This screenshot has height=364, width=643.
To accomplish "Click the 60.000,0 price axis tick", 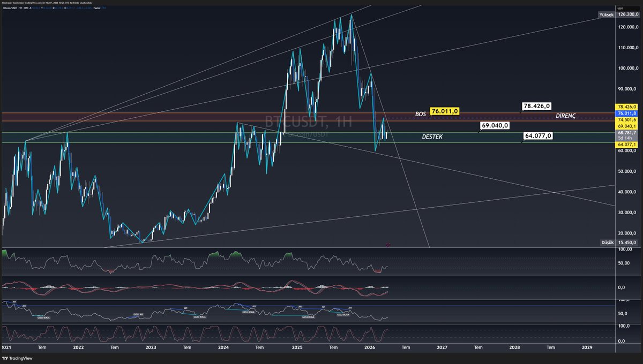I will click(628, 151).
